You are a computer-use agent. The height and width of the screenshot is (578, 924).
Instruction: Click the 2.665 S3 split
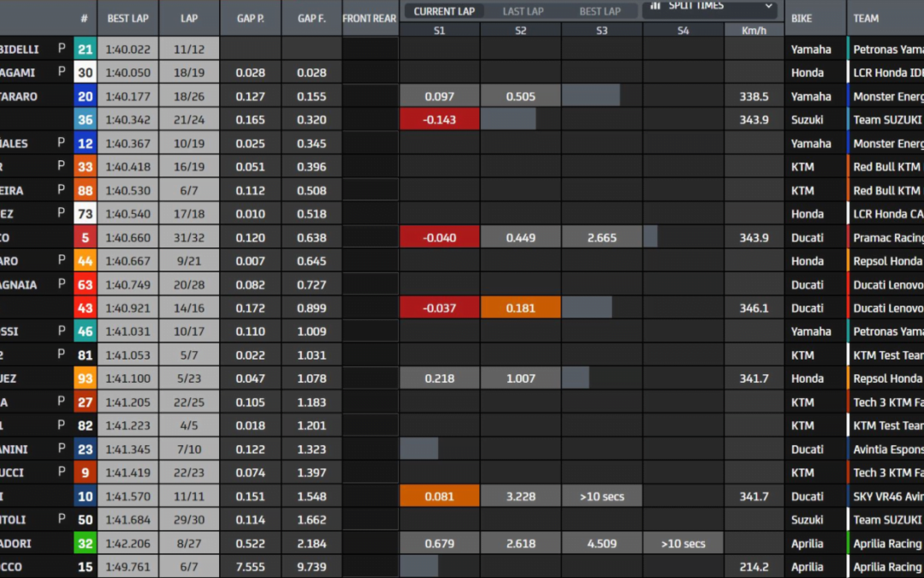click(x=601, y=237)
